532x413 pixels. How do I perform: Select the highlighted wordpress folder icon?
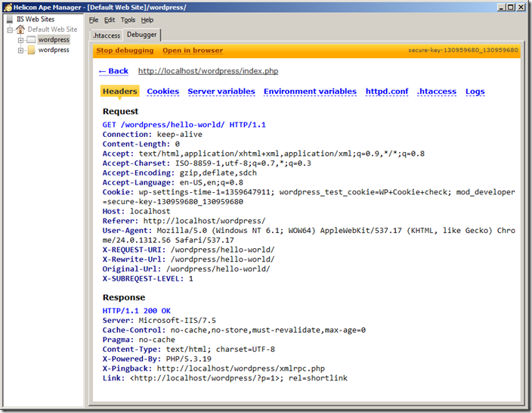[31, 39]
